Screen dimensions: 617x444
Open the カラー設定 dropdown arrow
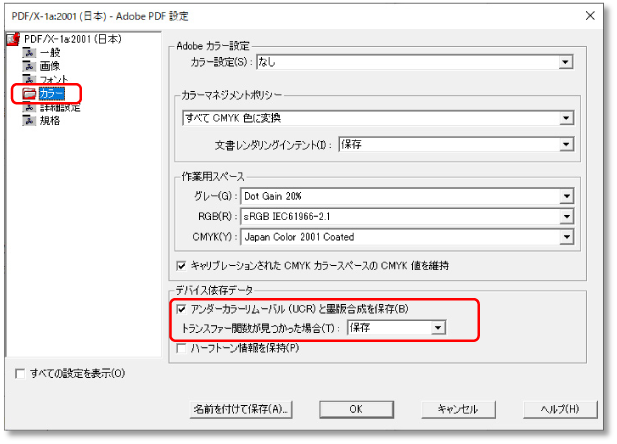565,62
